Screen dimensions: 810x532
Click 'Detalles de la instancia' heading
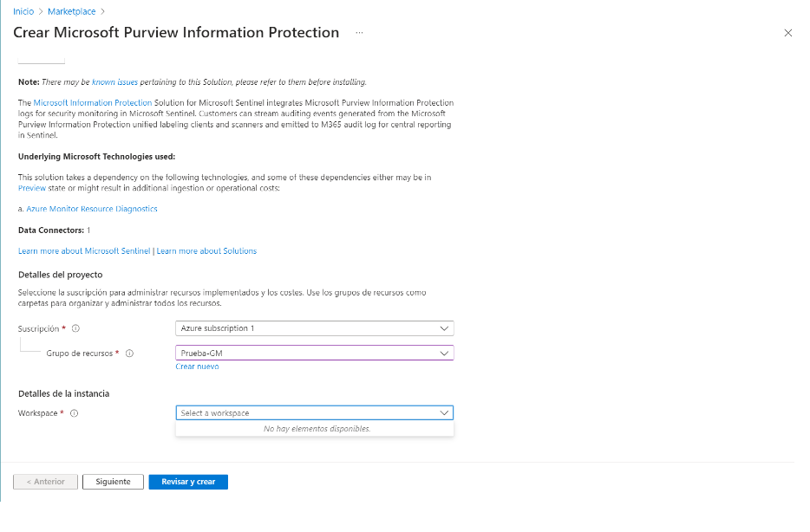[63, 393]
